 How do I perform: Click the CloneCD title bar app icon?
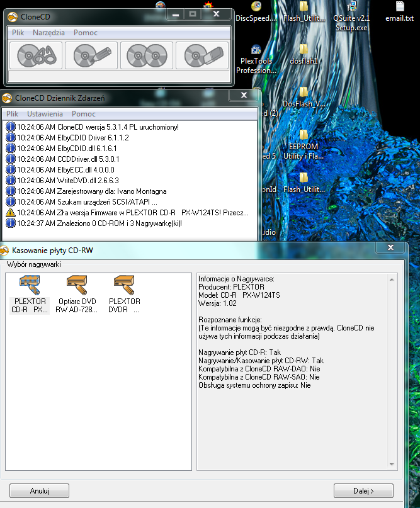tap(13, 17)
